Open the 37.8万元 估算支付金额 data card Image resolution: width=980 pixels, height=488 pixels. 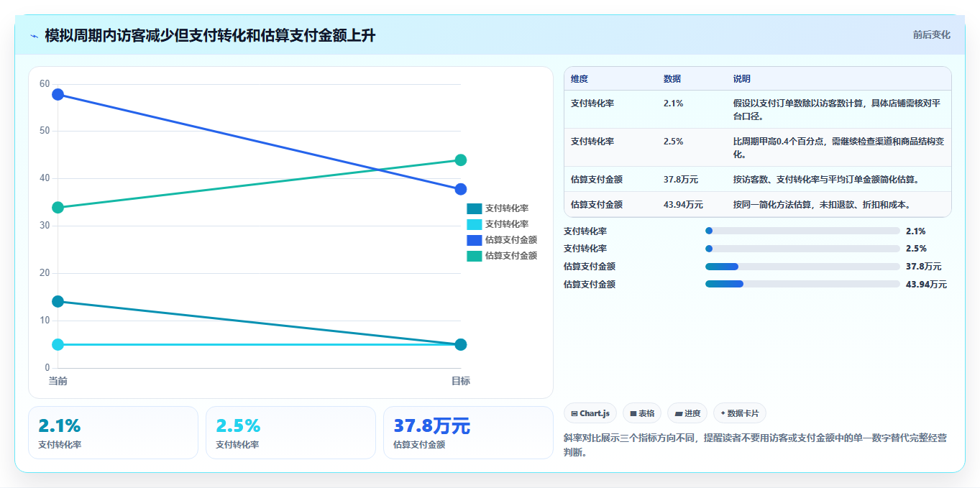click(x=468, y=433)
